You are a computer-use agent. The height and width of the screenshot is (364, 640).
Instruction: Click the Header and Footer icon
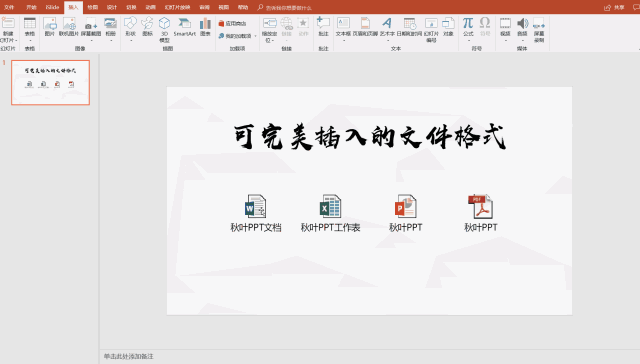[365, 27]
